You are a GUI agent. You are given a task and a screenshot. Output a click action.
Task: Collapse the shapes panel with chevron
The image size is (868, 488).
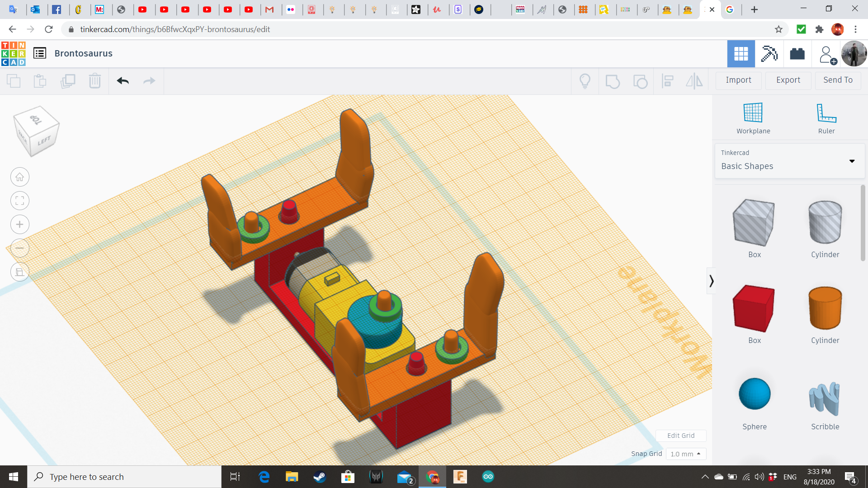[711, 281]
